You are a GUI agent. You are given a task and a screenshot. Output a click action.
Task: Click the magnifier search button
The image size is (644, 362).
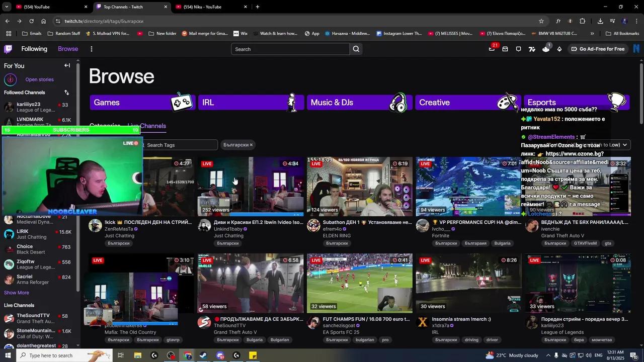coord(356,49)
